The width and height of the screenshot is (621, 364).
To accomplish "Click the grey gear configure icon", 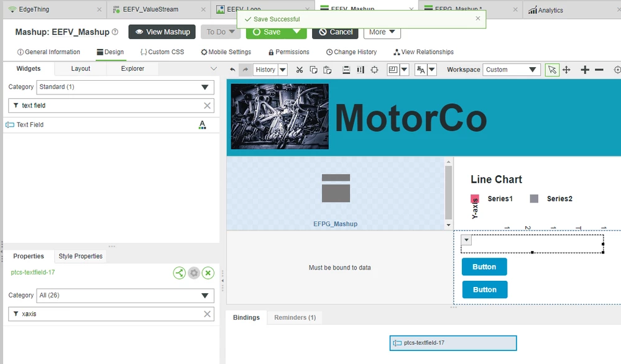I will (194, 273).
